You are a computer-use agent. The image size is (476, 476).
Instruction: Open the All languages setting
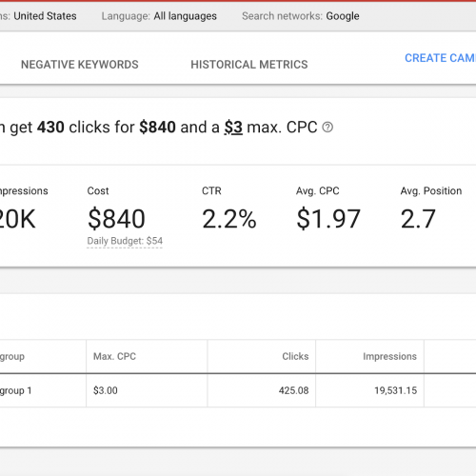pos(185,16)
